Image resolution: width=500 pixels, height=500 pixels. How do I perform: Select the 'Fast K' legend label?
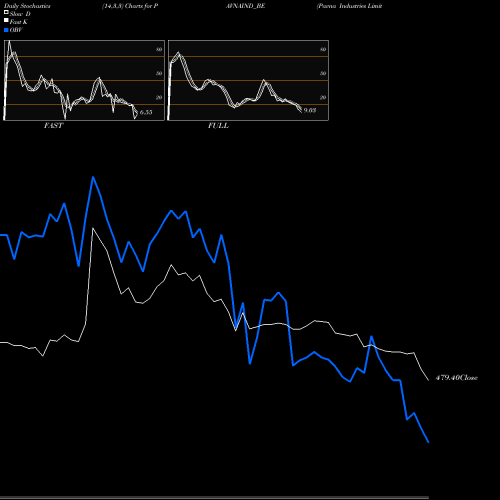19,22
